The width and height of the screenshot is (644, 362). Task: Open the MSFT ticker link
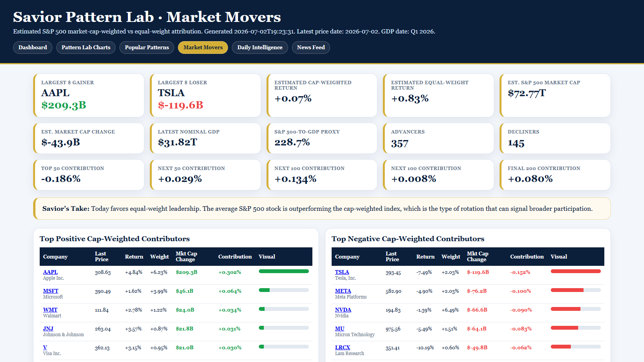[x=51, y=291]
